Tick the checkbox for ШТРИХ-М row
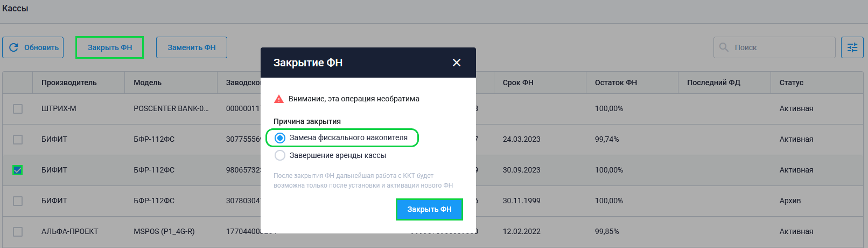The image size is (868, 248). pyautogui.click(x=18, y=109)
